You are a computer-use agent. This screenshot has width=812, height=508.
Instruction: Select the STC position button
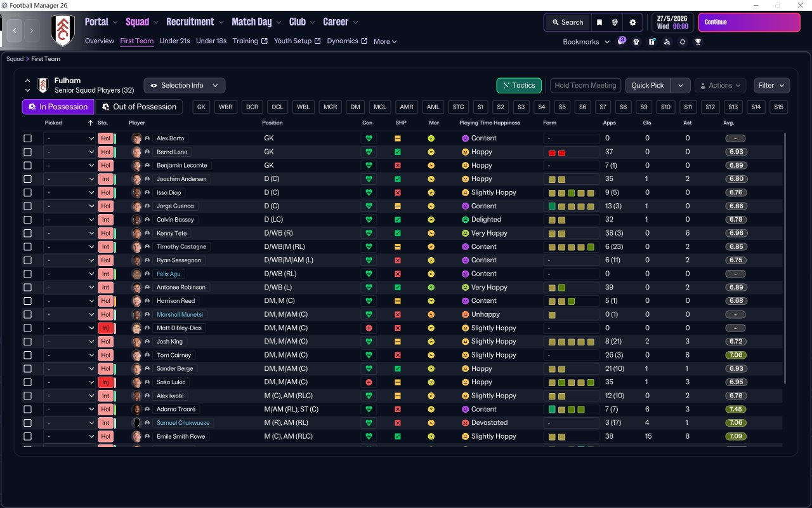point(459,107)
